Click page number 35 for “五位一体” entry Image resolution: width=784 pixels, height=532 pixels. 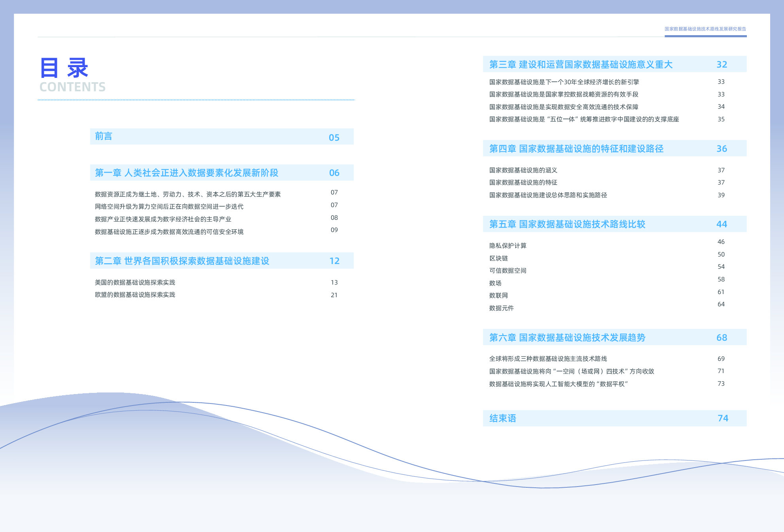click(x=721, y=119)
